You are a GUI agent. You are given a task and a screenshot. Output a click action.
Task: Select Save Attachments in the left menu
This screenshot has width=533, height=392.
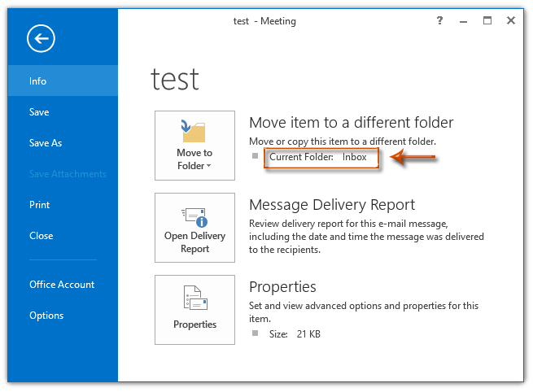(x=68, y=174)
